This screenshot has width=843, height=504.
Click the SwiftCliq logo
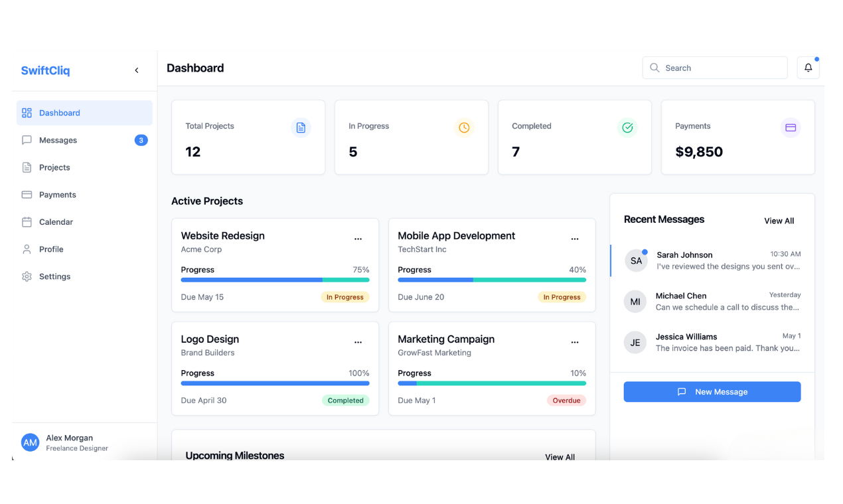point(45,71)
